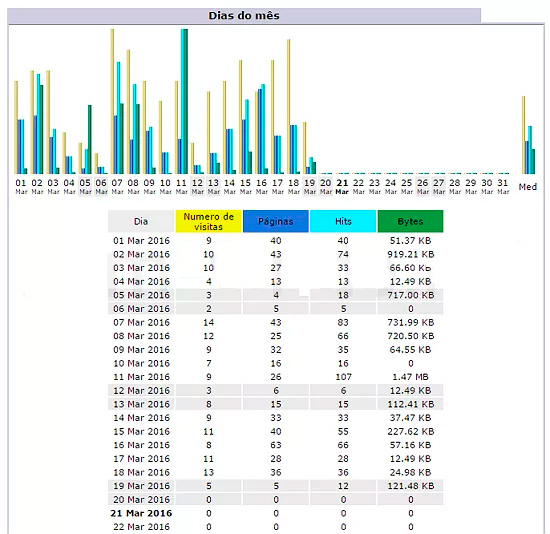This screenshot has height=534, width=550.
Task: Select the tall green bar for 11 Mar
Action: pyautogui.click(x=184, y=101)
